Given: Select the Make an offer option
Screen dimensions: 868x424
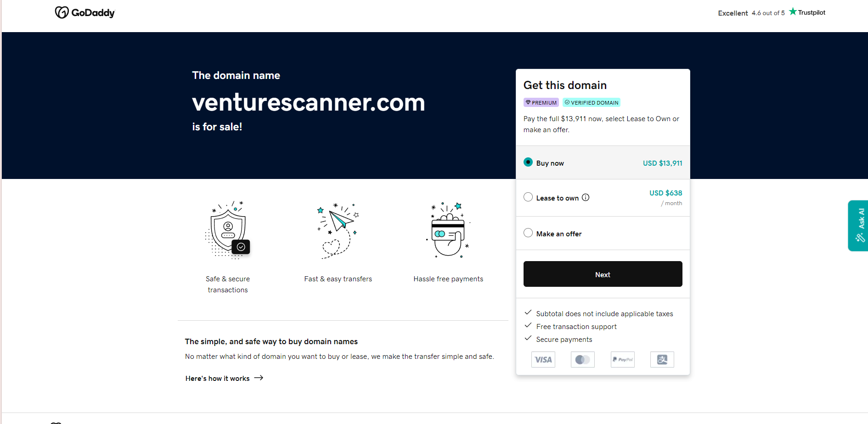Looking at the screenshot, I should click(x=528, y=233).
